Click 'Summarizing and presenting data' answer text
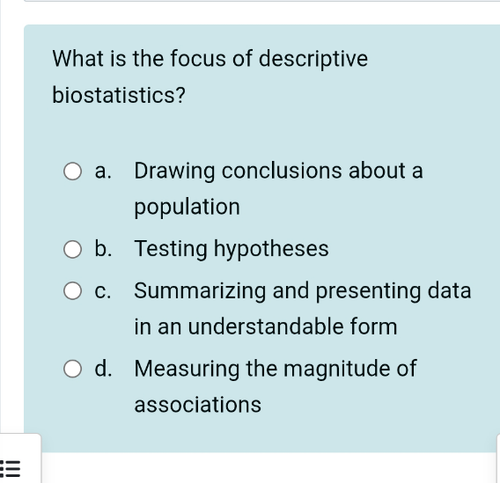Screen dimensions: 500x483 [x=302, y=291]
